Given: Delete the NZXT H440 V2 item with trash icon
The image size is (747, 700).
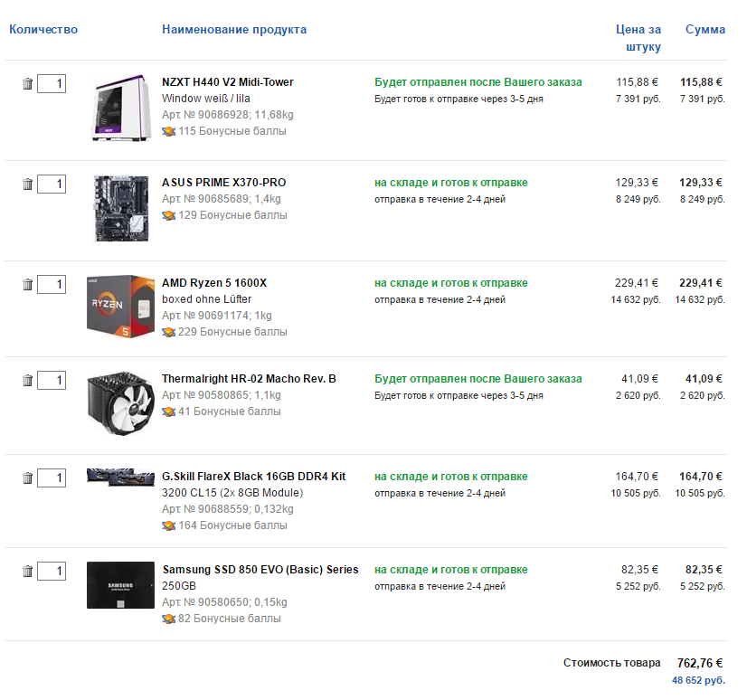Looking at the screenshot, I should [x=27, y=84].
